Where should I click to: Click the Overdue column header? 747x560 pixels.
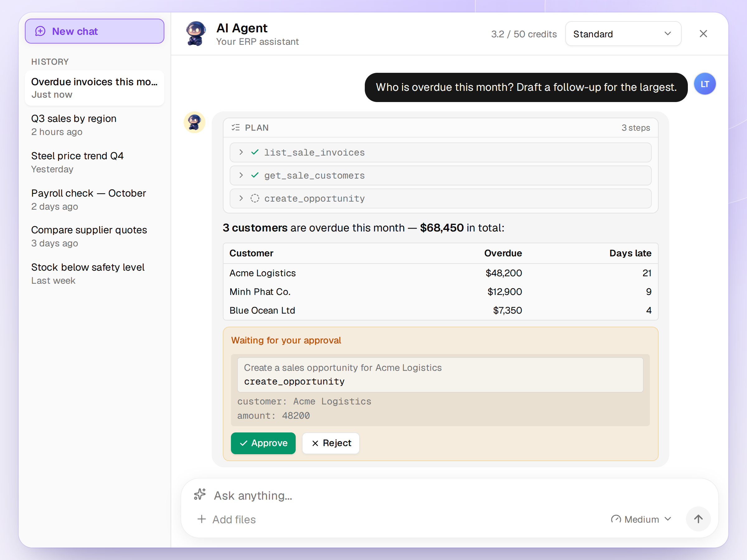[x=503, y=253]
